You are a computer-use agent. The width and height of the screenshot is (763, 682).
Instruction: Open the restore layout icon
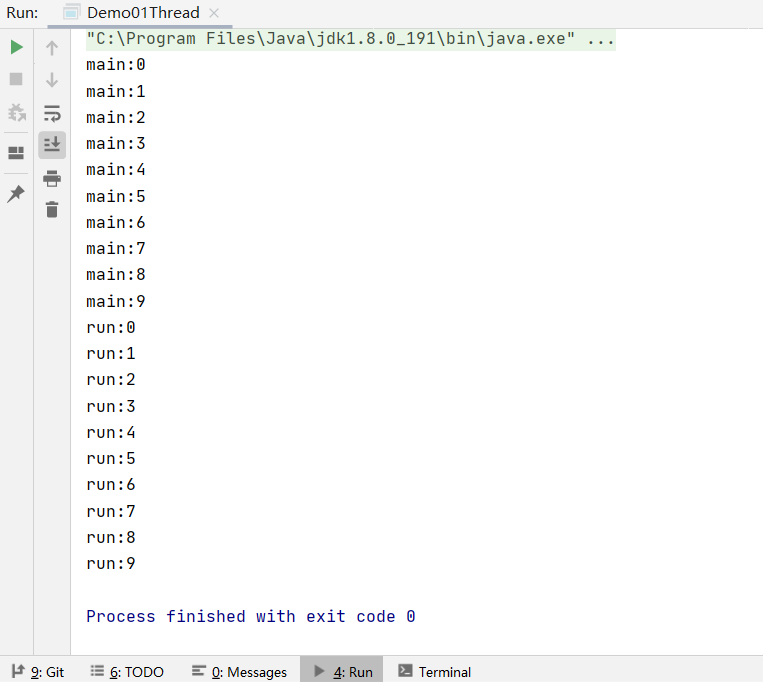click(x=16, y=153)
